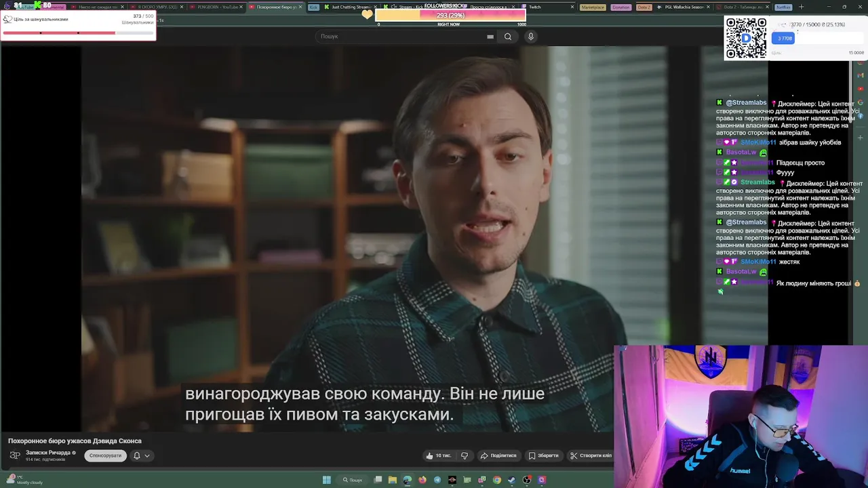Click chat message жестяк
868x488 pixels.
pos(789,262)
